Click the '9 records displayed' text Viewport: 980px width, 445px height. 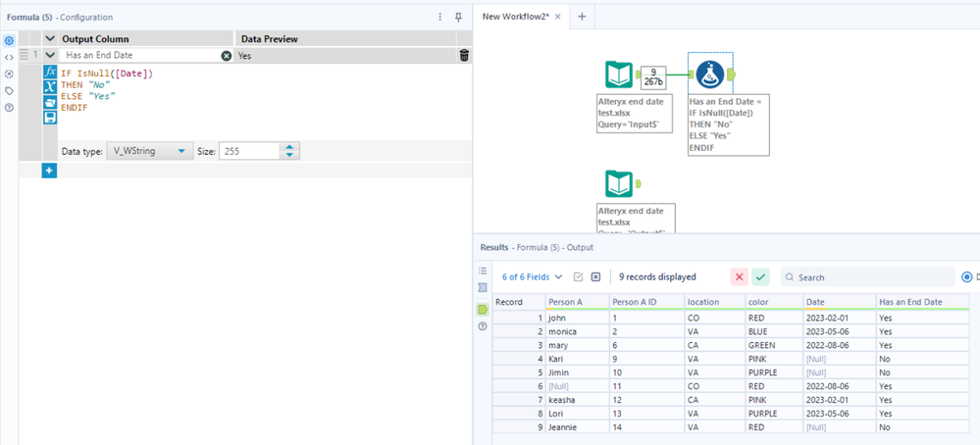coord(657,276)
